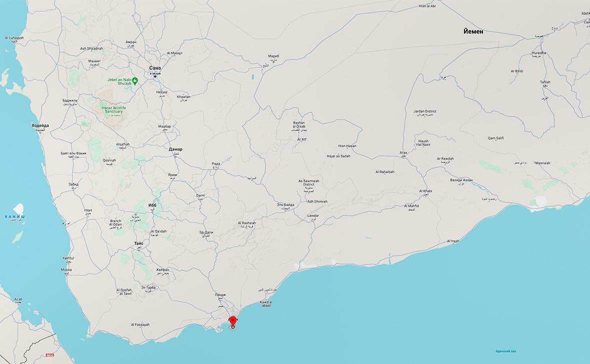Click the Ханиш island label
590x364 pixels.
pos(14,217)
